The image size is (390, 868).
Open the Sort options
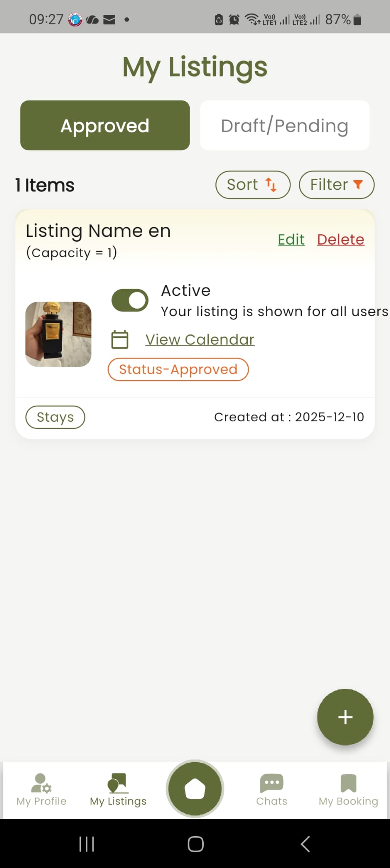pyautogui.click(x=253, y=185)
